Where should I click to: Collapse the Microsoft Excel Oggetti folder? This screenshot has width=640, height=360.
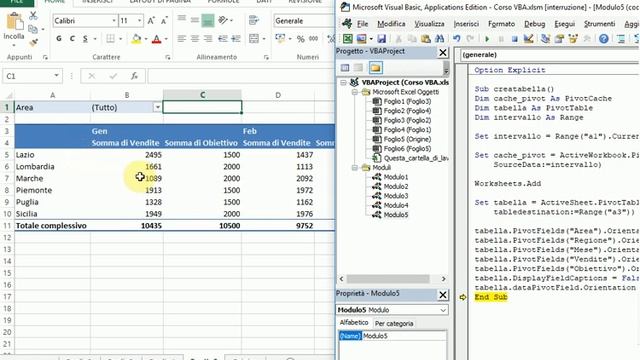click(x=355, y=92)
